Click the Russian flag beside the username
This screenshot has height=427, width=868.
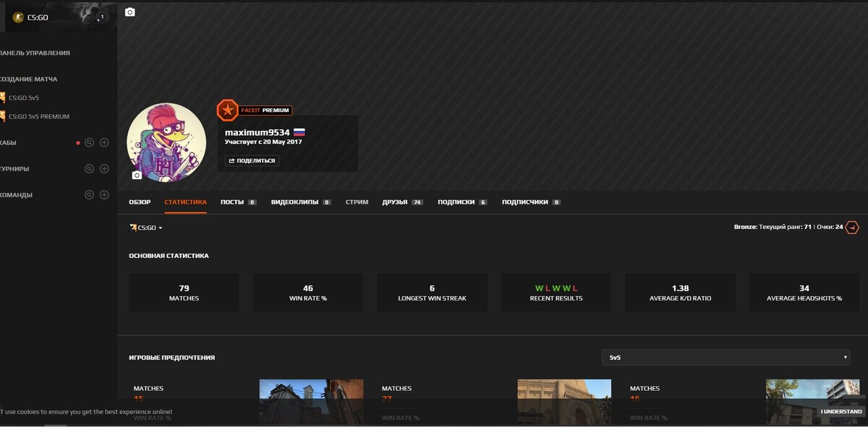point(299,132)
